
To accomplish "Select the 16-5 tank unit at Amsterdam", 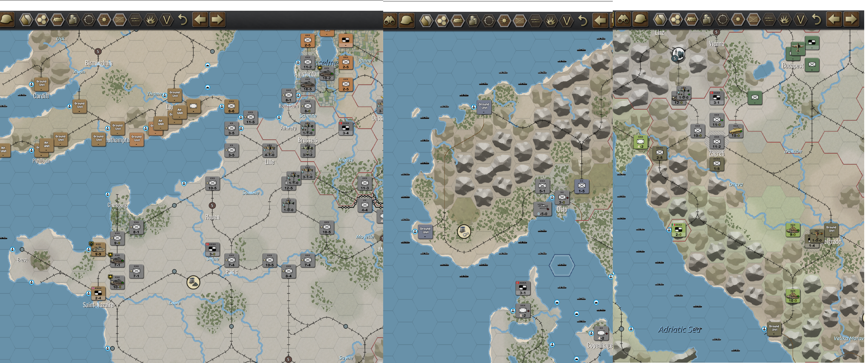I will click(307, 85).
